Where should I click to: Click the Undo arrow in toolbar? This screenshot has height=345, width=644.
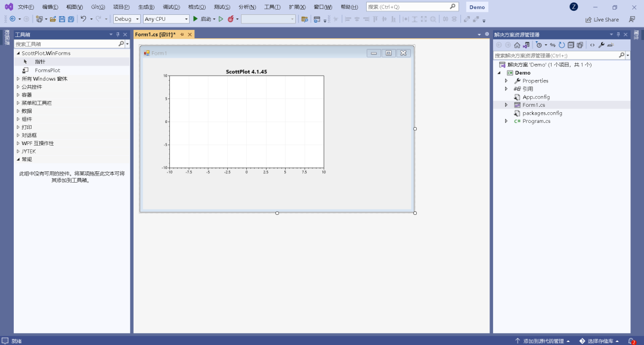(x=83, y=19)
